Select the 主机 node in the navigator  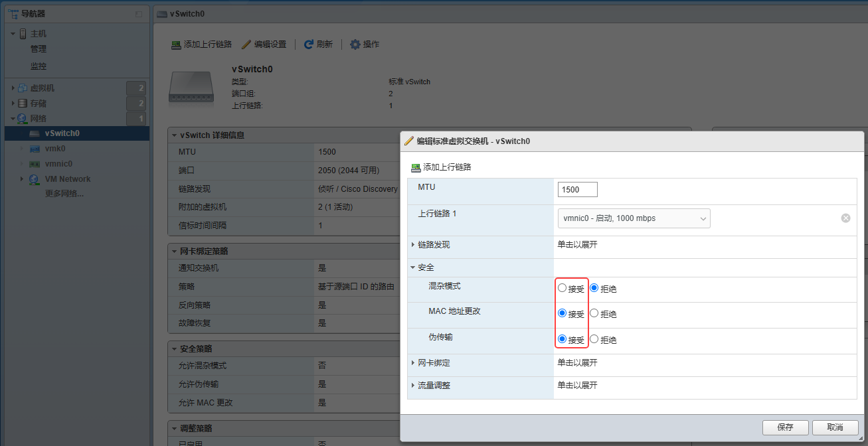click(39, 34)
